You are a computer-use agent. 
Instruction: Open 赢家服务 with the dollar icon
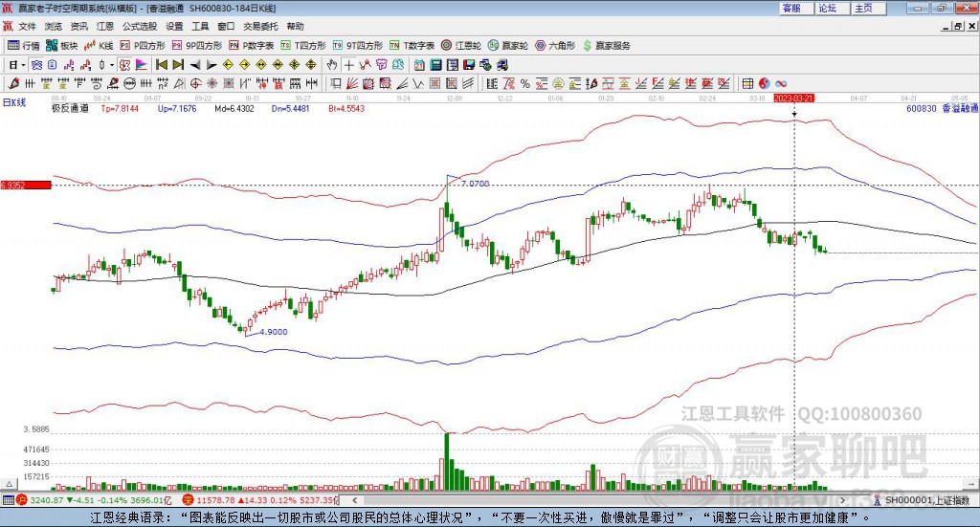pos(606,46)
